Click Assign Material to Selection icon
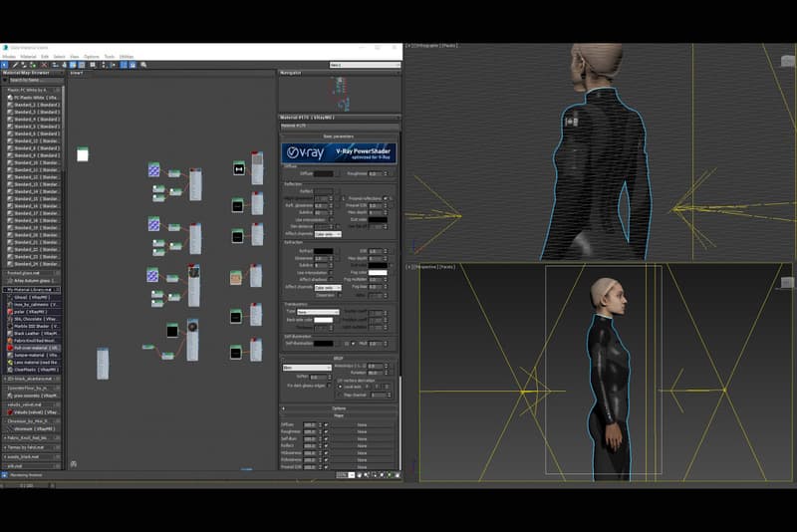 33,65
